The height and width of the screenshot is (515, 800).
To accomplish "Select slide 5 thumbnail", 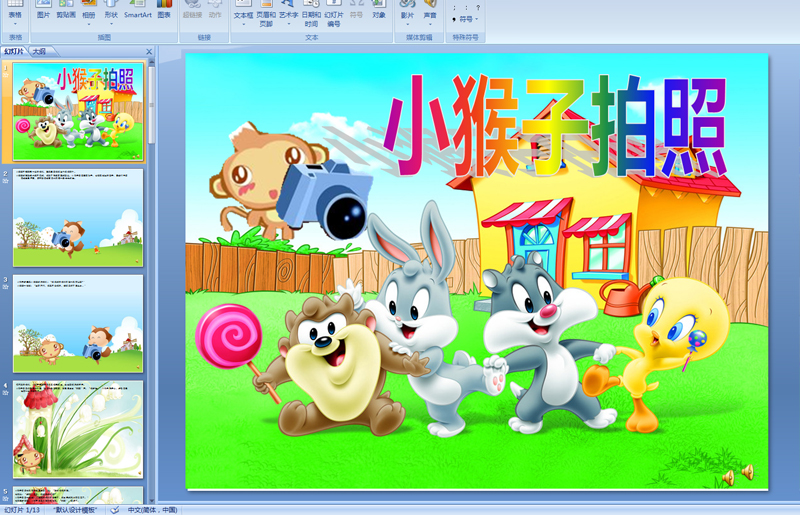I will coord(78,495).
